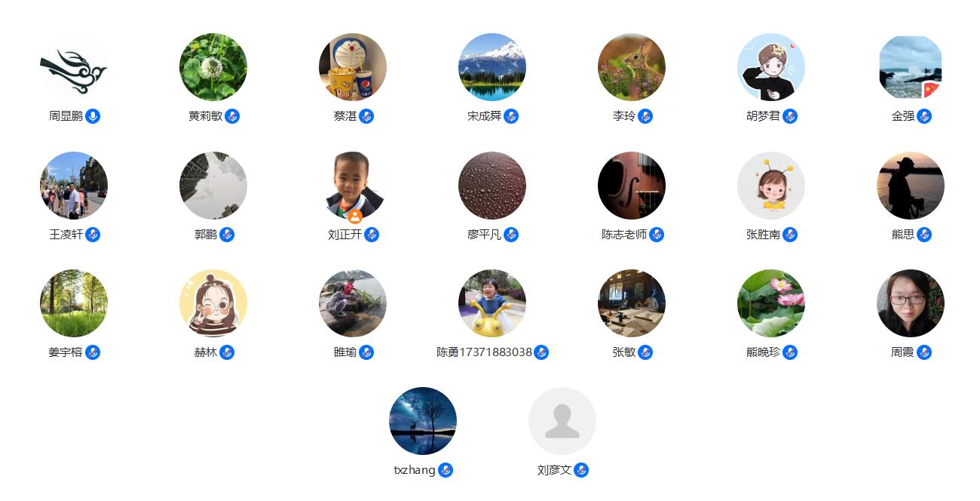The image size is (980, 501).
Task: Click the orange host badge on 刘正开's avatar
Action: coord(355,216)
